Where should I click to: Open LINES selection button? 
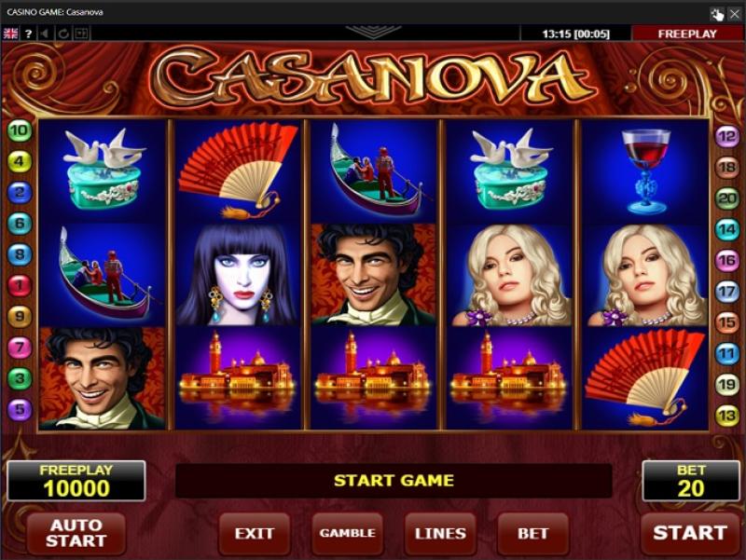pyautogui.click(x=440, y=533)
